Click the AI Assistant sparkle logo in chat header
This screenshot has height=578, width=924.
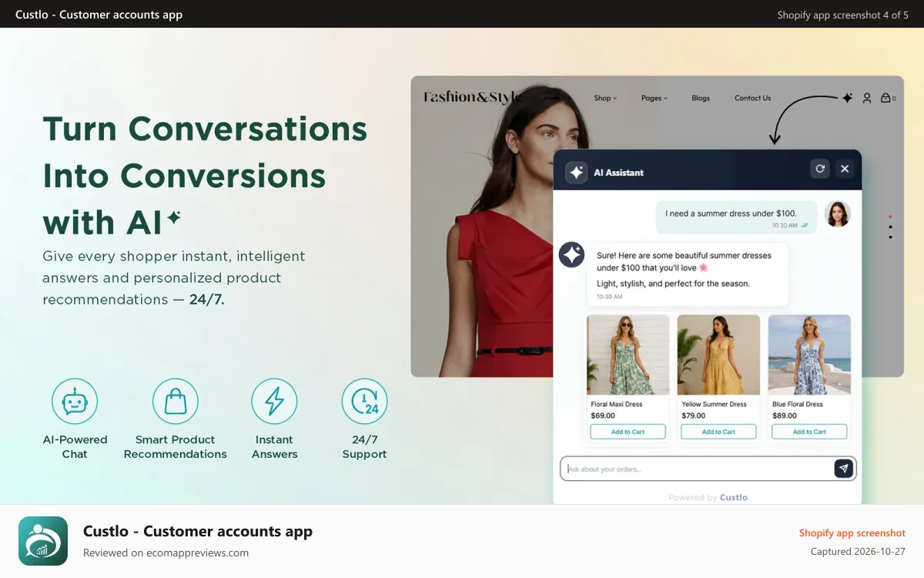click(577, 173)
